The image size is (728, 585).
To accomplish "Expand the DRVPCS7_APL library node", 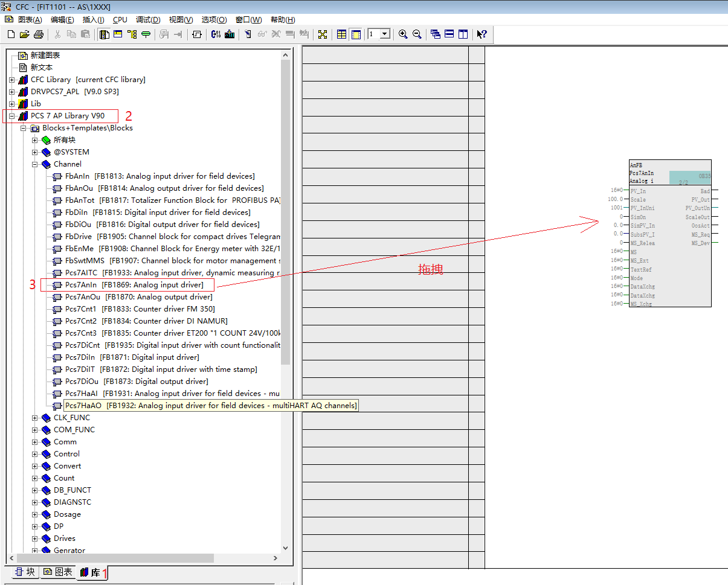I will (12, 92).
